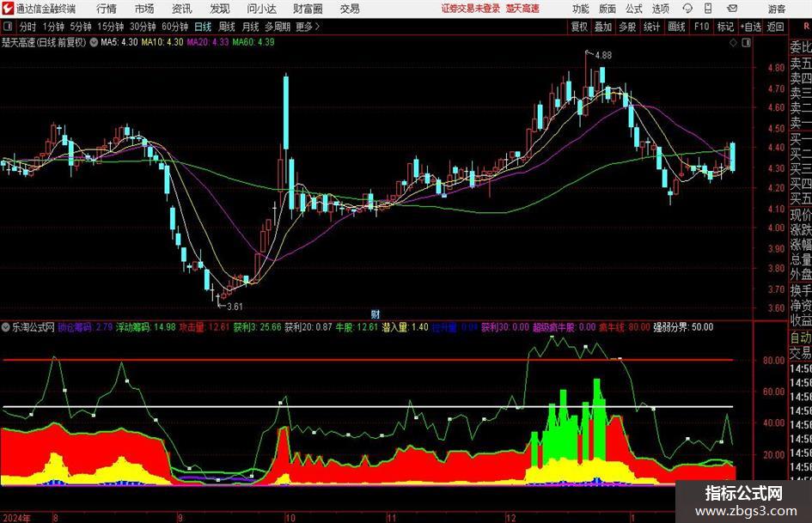
Task: Select the 月线 monthly period
Action: point(250,27)
